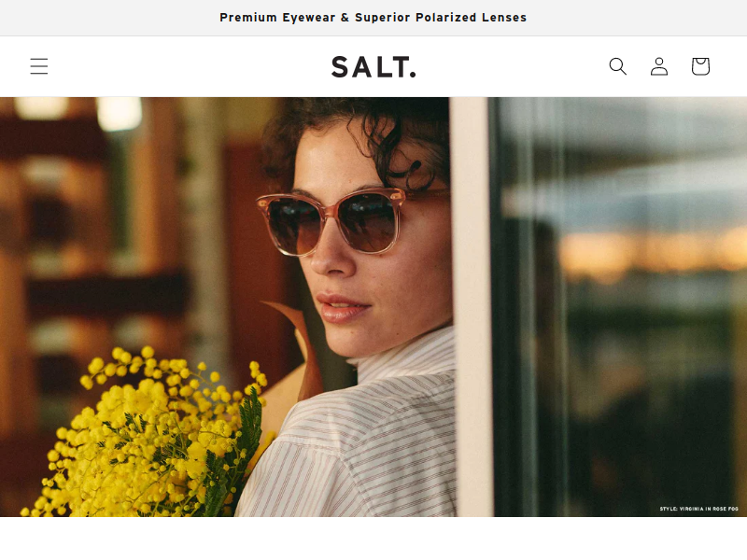747x560 pixels.
Task: Go home via the SALT. logo
Action: point(373,66)
